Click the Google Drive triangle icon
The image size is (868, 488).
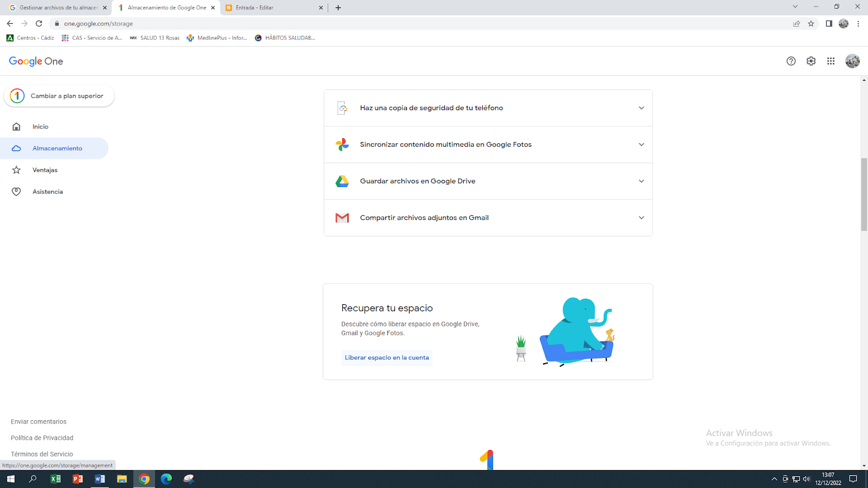pyautogui.click(x=342, y=181)
